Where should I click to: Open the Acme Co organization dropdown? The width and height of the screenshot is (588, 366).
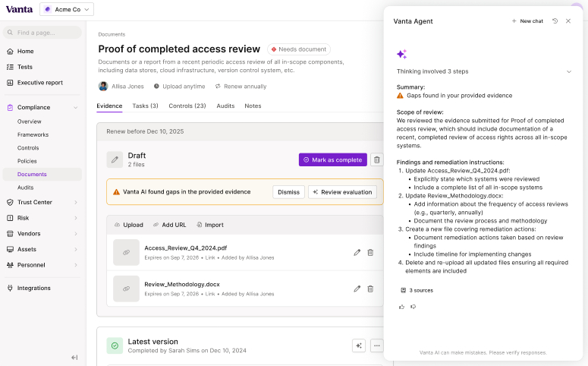[67, 9]
